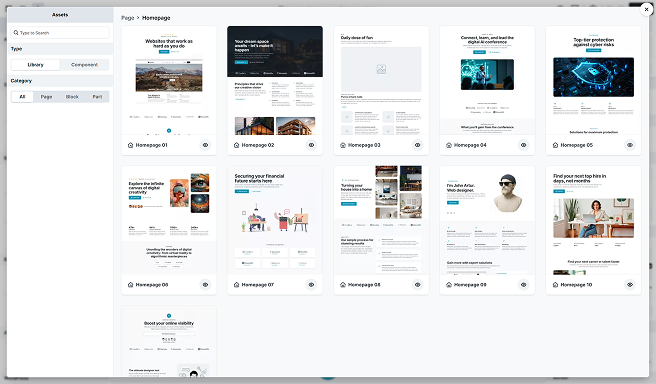Preview Homepage 06 using its eye icon
Screen dimensions: 656x384
coord(205,285)
